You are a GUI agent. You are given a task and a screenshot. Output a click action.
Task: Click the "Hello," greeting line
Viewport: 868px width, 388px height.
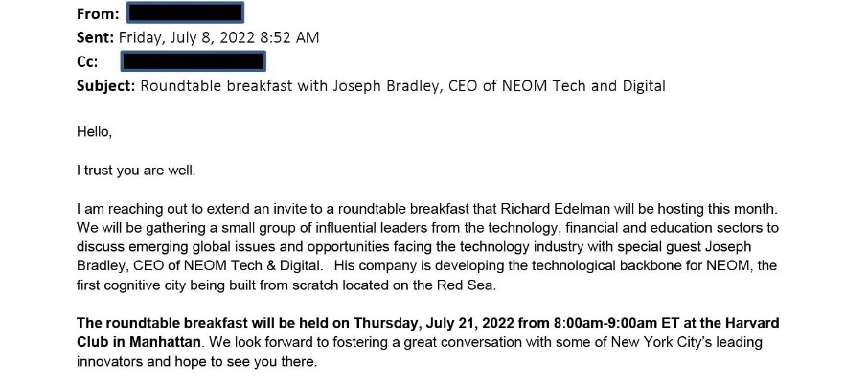94,132
